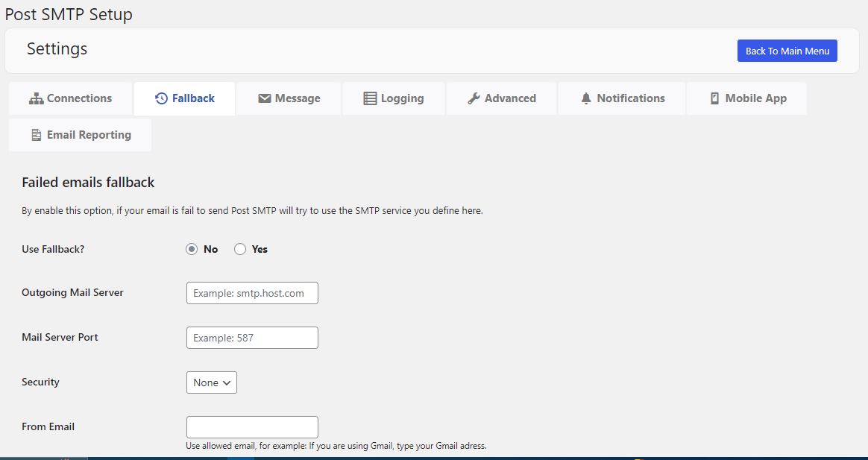Click the Message envelope icon
Screen dimensions: 868x460
coord(264,98)
